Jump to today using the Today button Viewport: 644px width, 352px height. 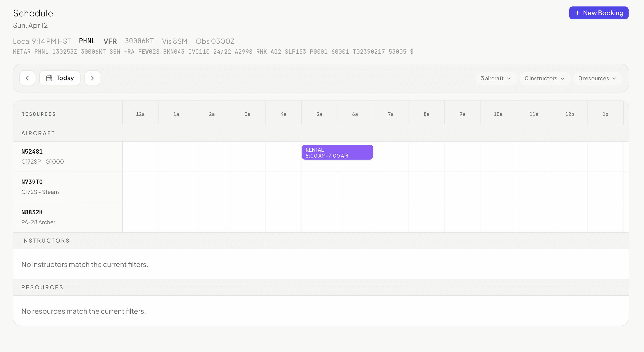click(x=60, y=78)
